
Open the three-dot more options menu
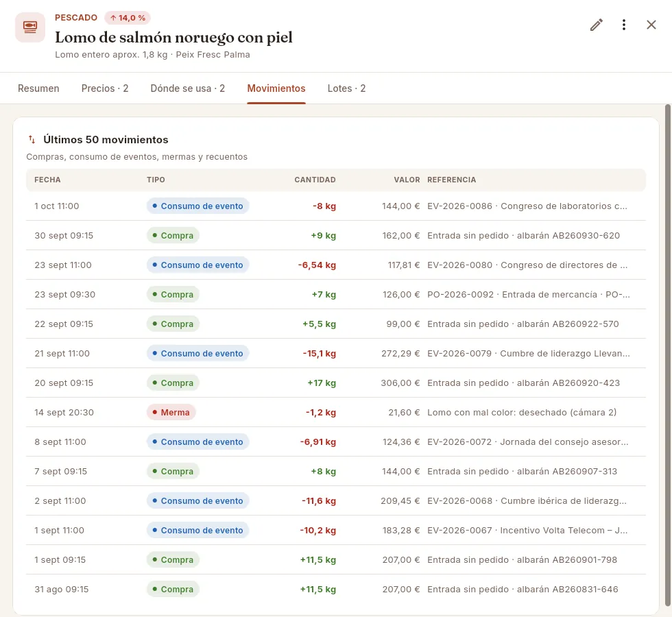pos(623,25)
